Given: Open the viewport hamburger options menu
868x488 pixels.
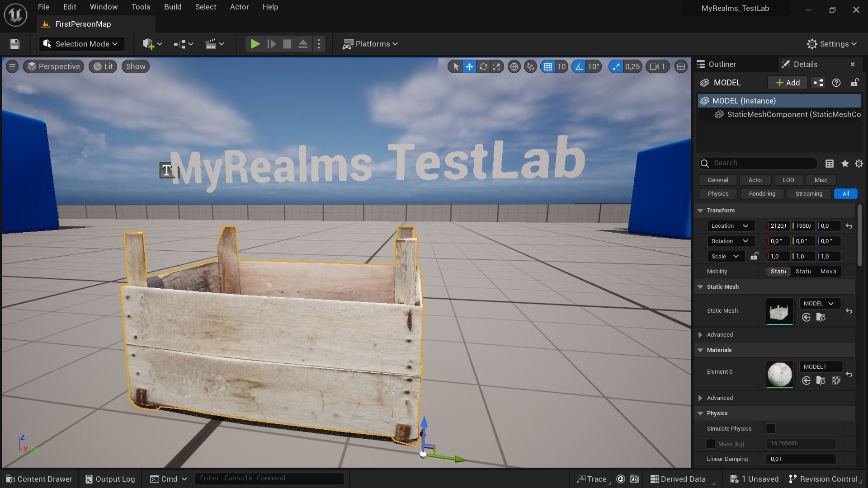Looking at the screenshot, I should 12,67.
